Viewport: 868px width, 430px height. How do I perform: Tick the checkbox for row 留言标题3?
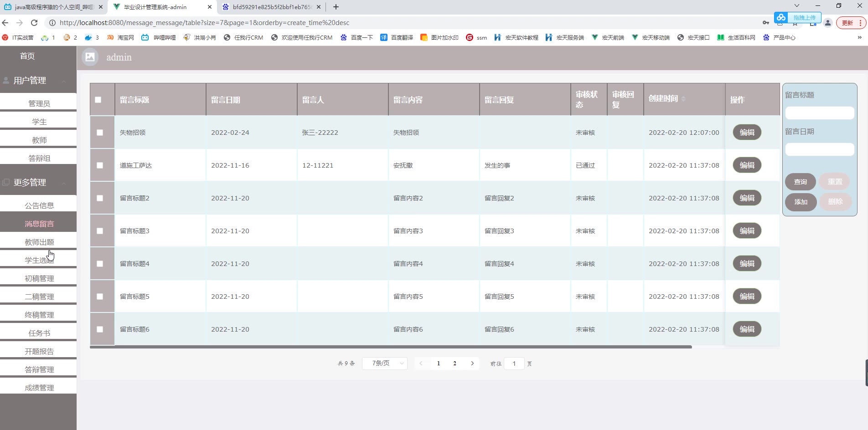[100, 231]
